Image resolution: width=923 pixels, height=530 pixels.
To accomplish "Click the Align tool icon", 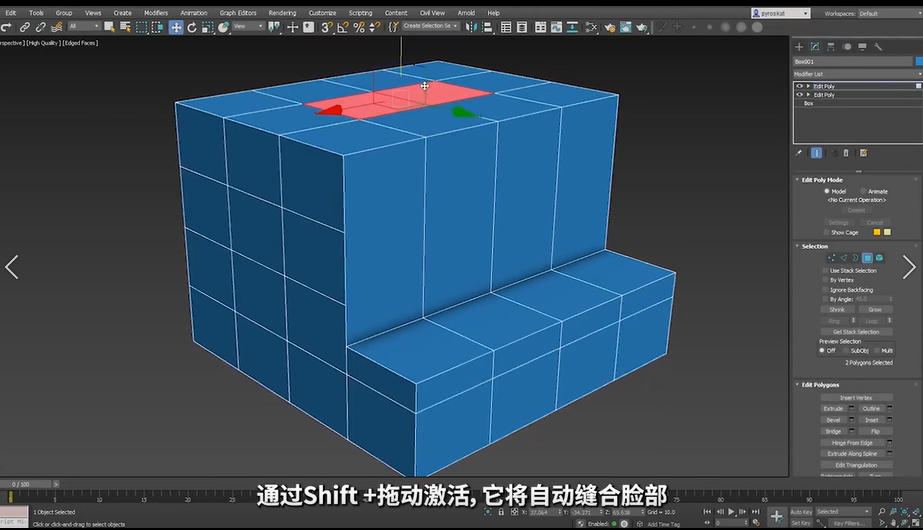I will tap(487, 27).
